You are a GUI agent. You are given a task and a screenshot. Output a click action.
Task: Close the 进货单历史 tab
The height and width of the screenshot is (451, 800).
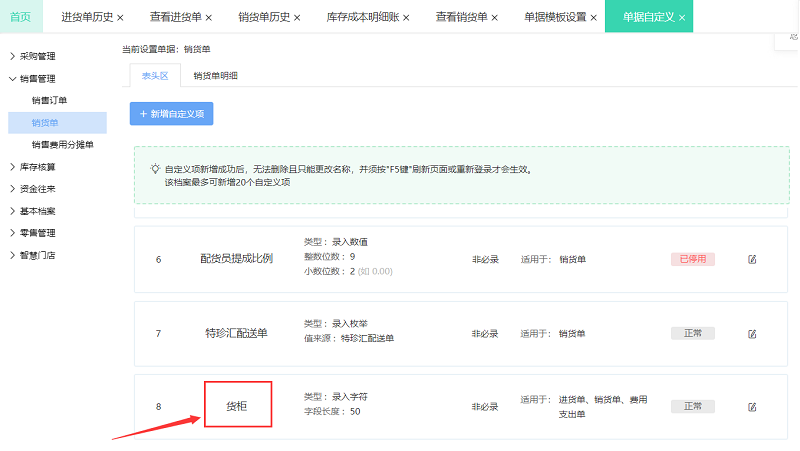(x=121, y=18)
